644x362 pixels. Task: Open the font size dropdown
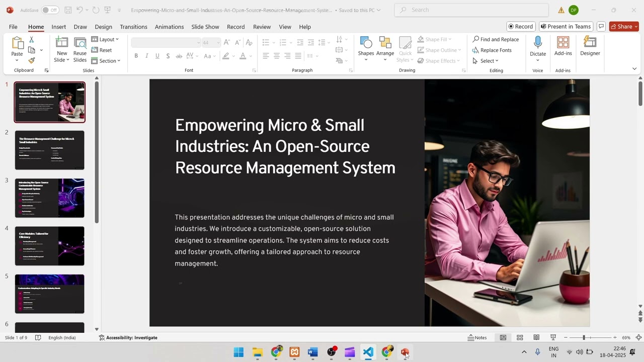point(218,43)
